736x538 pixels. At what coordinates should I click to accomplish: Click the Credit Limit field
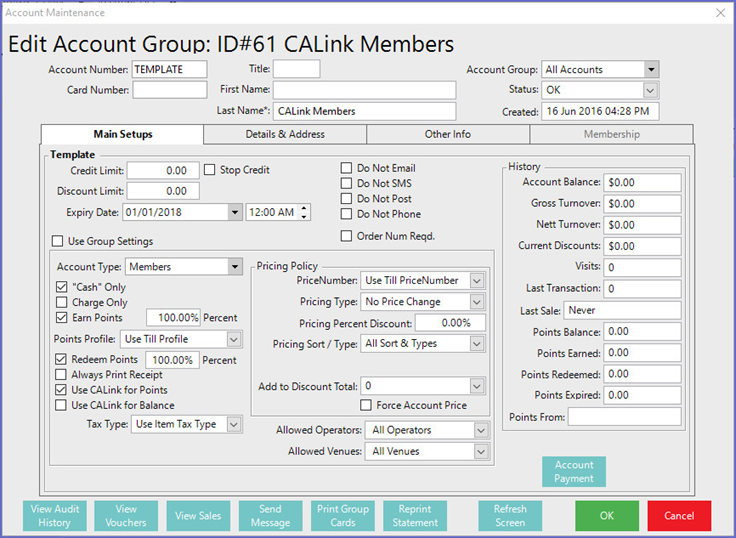click(163, 170)
